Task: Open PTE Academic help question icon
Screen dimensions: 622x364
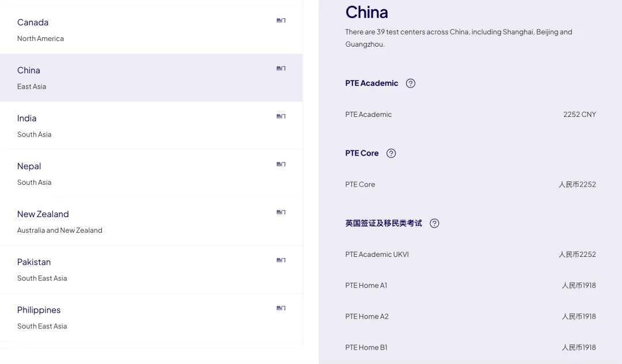Action: pyautogui.click(x=411, y=84)
